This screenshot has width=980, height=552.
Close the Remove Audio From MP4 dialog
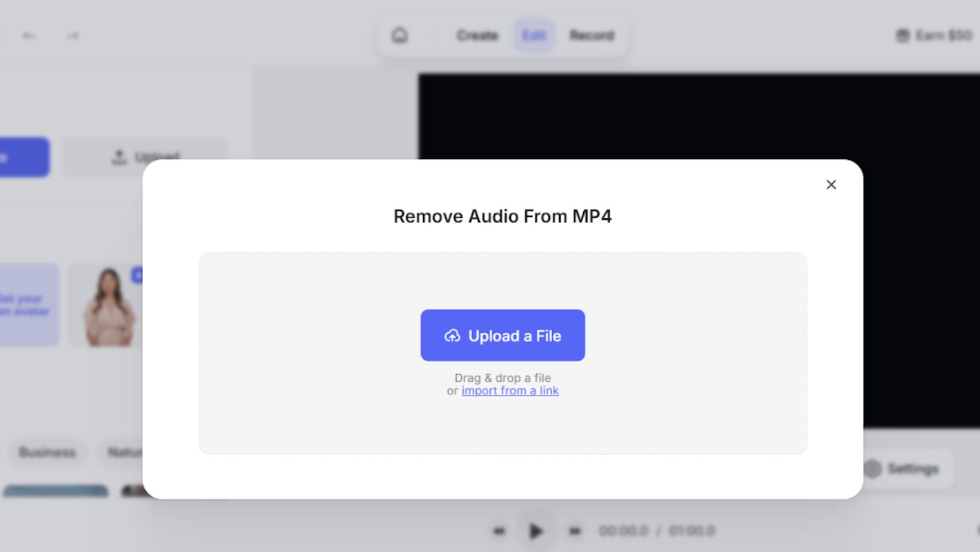[x=831, y=185]
